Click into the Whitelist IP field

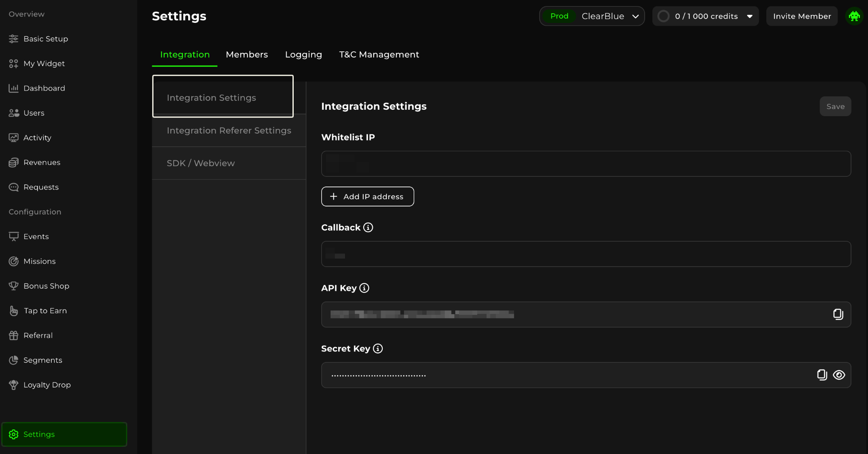click(x=586, y=164)
